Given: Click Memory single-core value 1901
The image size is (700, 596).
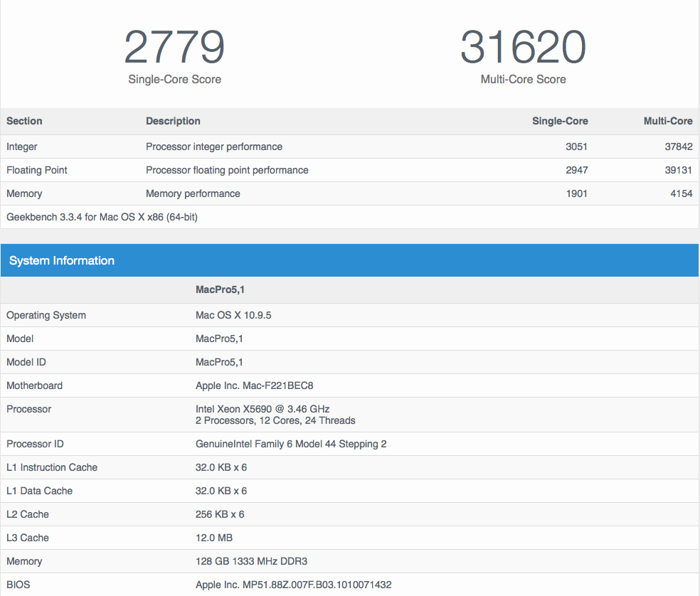Looking at the screenshot, I should point(576,193).
